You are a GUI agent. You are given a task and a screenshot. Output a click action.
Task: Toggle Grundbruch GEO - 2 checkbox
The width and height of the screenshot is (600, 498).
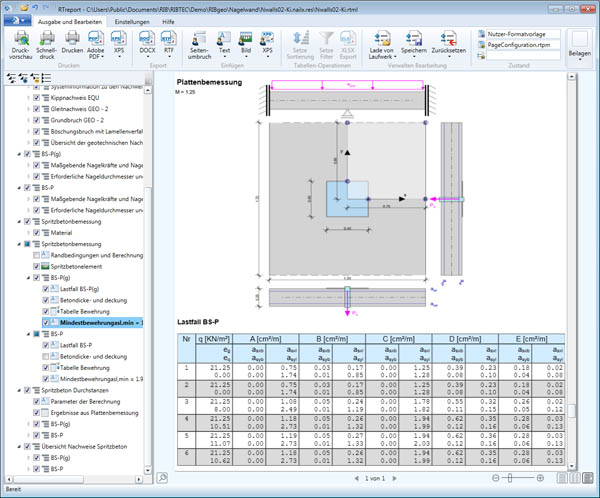(36, 120)
